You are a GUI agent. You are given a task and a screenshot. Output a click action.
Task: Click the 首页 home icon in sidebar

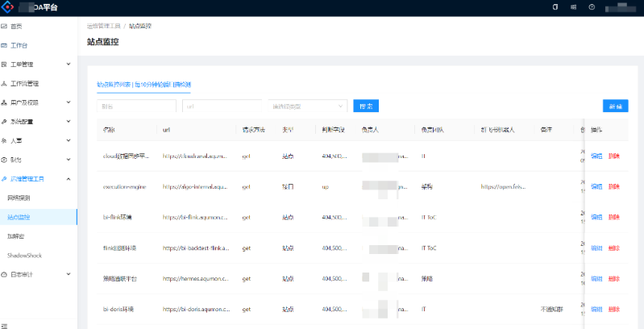(5, 27)
